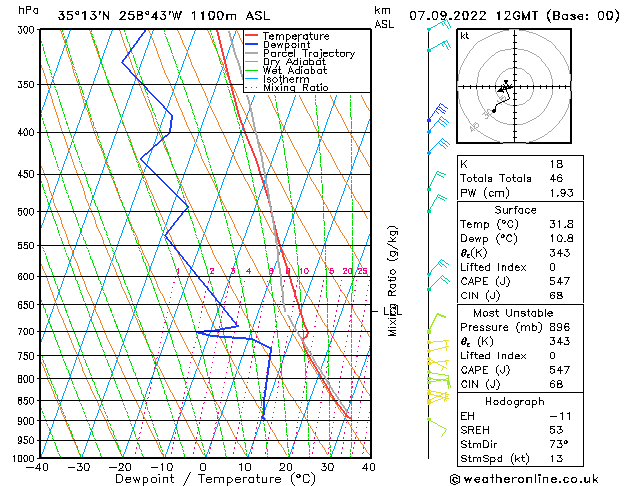
Task: Click the surface Temp value 31.8
Action: click(x=561, y=224)
